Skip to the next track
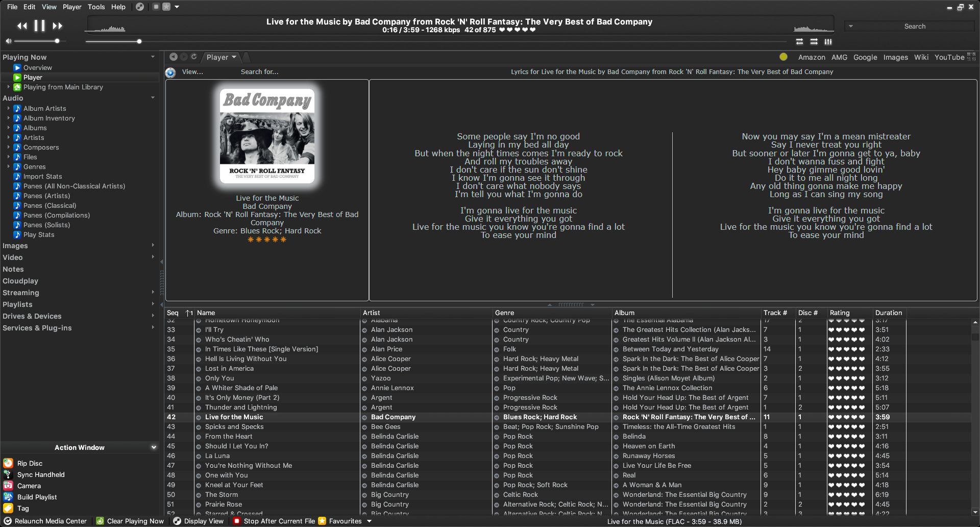 pos(57,26)
